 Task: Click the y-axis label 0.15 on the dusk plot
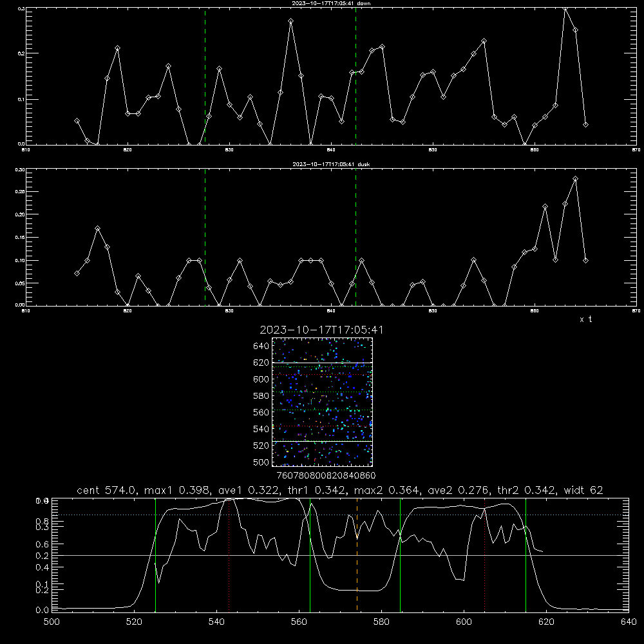coord(20,238)
